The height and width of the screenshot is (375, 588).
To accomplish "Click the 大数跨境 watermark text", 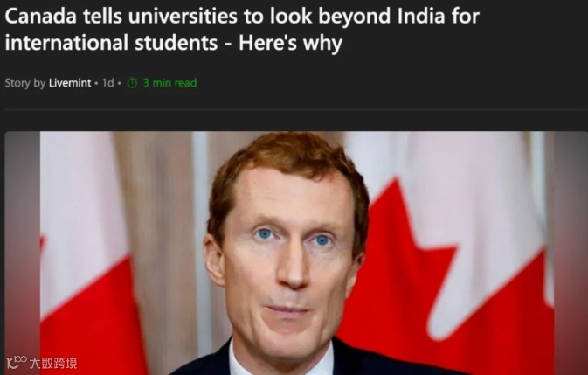I will tap(53, 363).
